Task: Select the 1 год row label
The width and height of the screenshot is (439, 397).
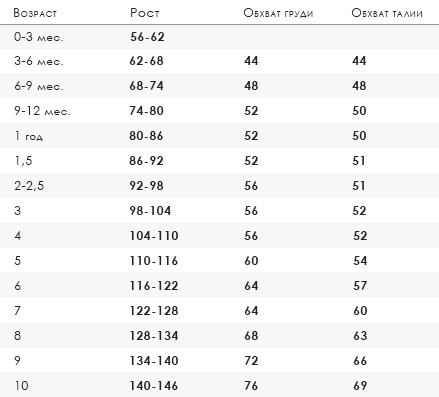Action: [28, 136]
